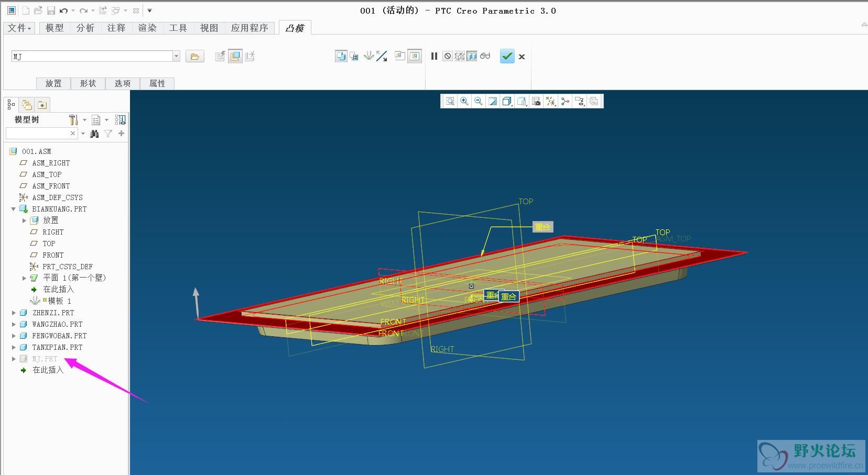868x475 pixels.
Task: Click the binoculars find icon in model tree
Action: (x=94, y=134)
